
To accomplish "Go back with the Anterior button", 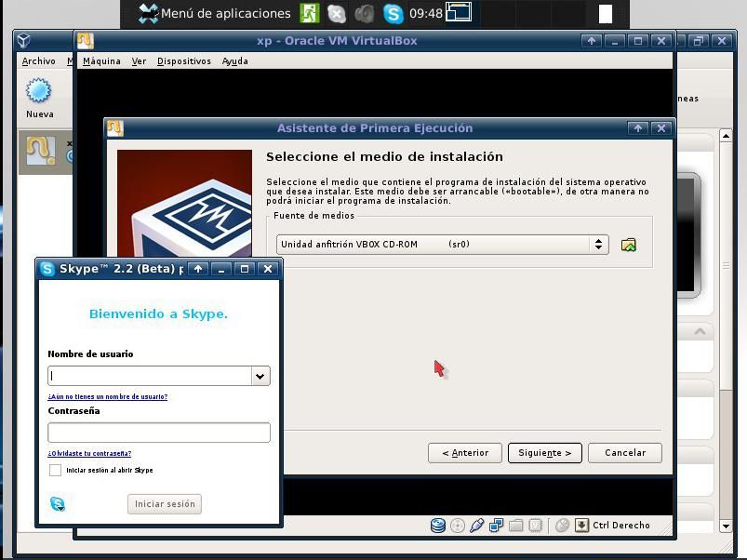I will coord(465,453).
